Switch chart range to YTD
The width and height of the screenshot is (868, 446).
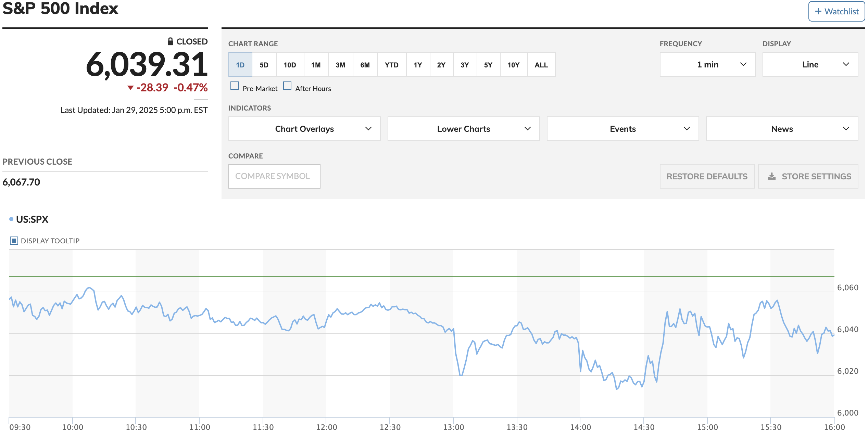tap(391, 65)
